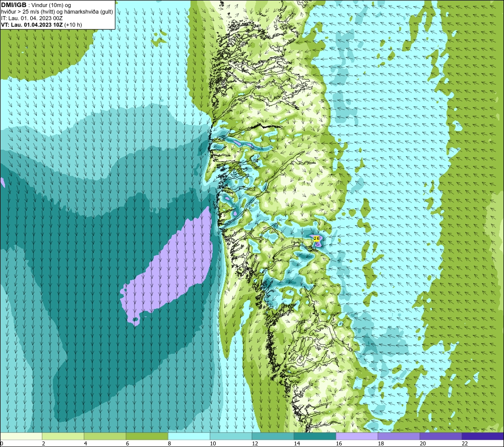Click the "20" scale label
Screen dimensions: 504x447
point(423,443)
